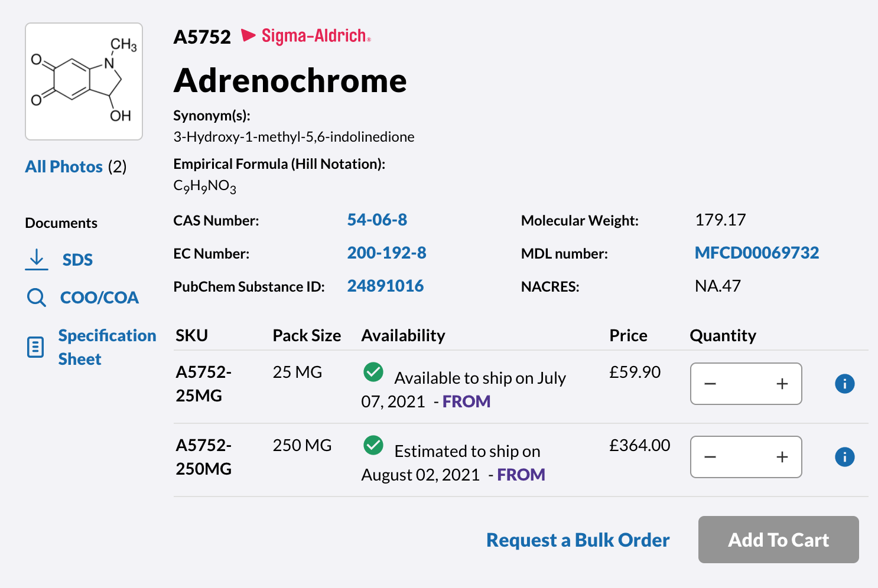This screenshot has width=878, height=588.
Task: Click info icon for the 25 MG row
Action: (x=844, y=384)
